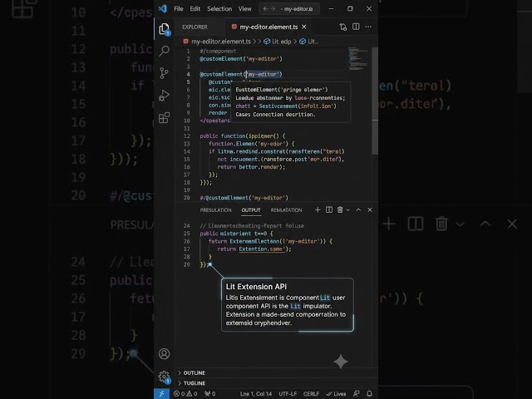The width and height of the screenshot is (532, 399).
Task: Close the bottom panel
Action: point(370,210)
